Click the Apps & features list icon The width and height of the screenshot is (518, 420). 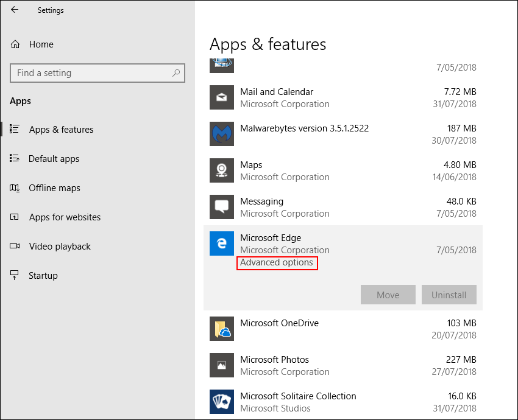click(15, 129)
